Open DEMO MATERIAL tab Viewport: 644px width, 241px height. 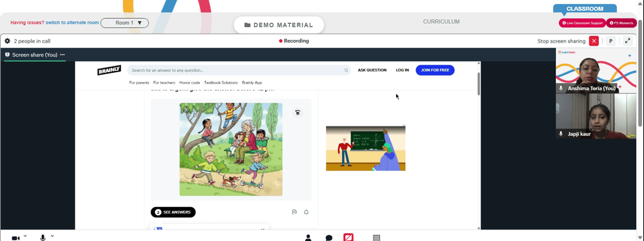pyautogui.click(x=279, y=25)
